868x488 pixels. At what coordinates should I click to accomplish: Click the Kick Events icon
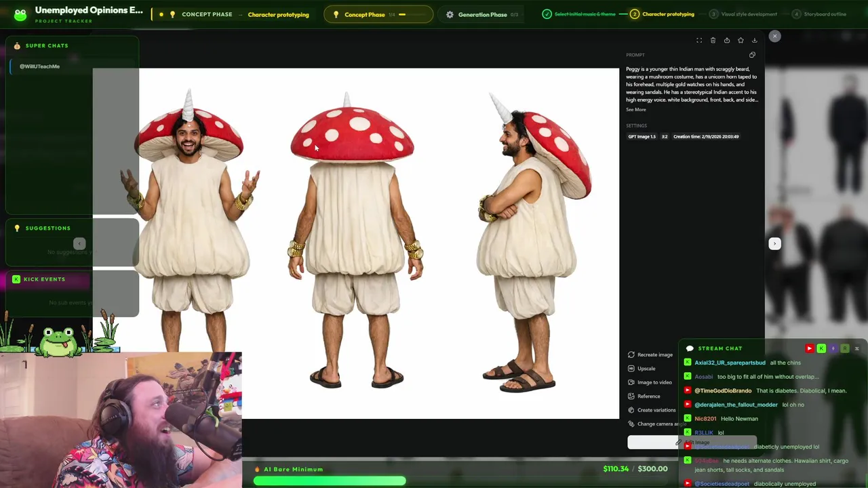tap(16, 279)
